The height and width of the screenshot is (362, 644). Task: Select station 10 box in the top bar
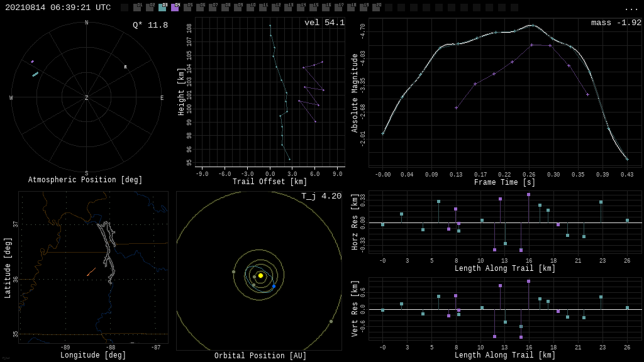(250, 8)
